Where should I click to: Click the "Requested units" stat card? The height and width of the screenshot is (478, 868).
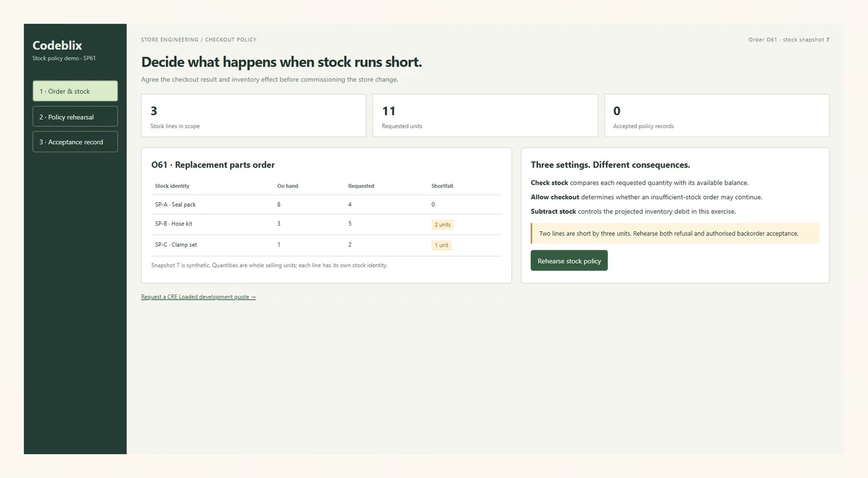(x=485, y=116)
